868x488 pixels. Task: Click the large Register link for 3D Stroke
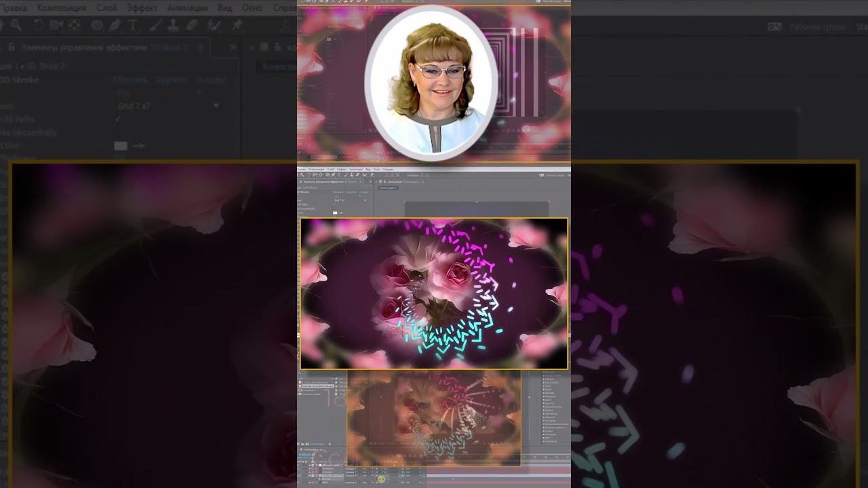[172, 80]
